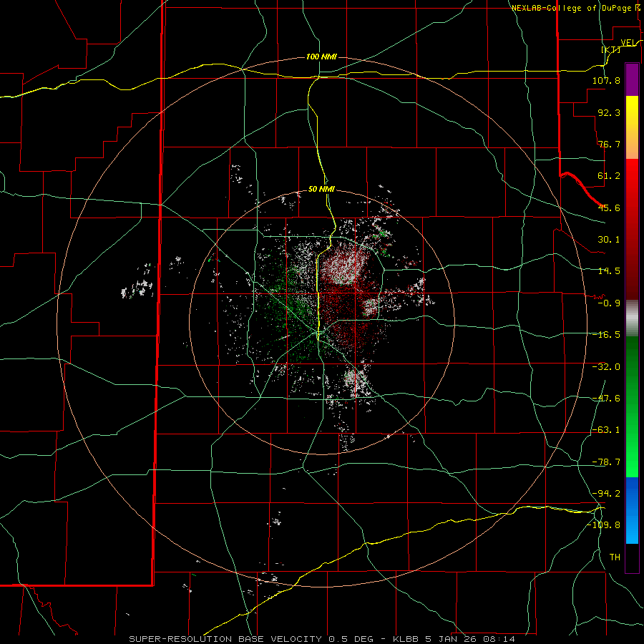Click the VEL legend title

[x=630, y=43]
